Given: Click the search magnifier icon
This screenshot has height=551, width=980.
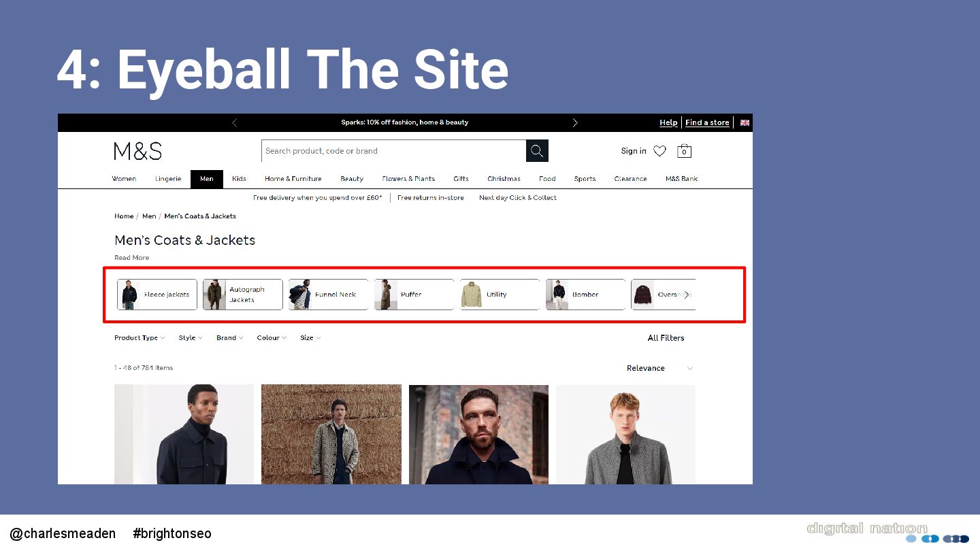Looking at the screenshot, I should pos(537,151).
